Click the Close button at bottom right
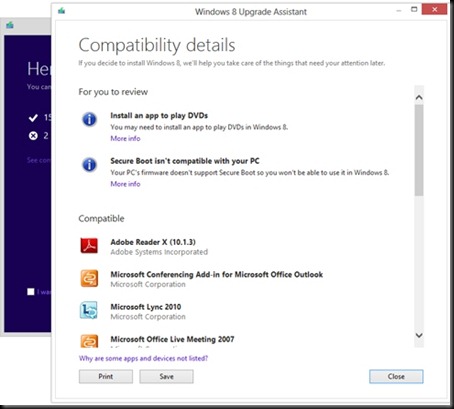454x409 pixels. tap(396, 377)
